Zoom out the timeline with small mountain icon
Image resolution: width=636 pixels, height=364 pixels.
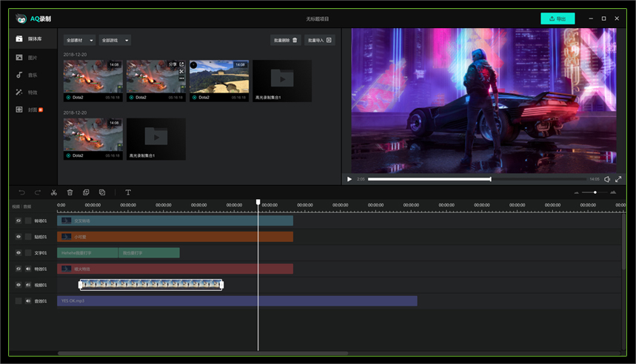coord(576,192)
